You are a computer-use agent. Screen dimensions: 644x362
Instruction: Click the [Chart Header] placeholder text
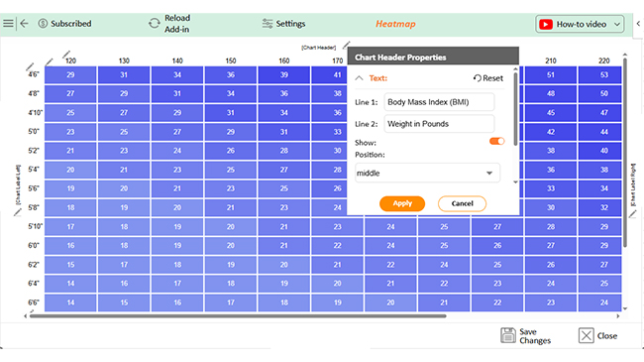pos(319,48)
